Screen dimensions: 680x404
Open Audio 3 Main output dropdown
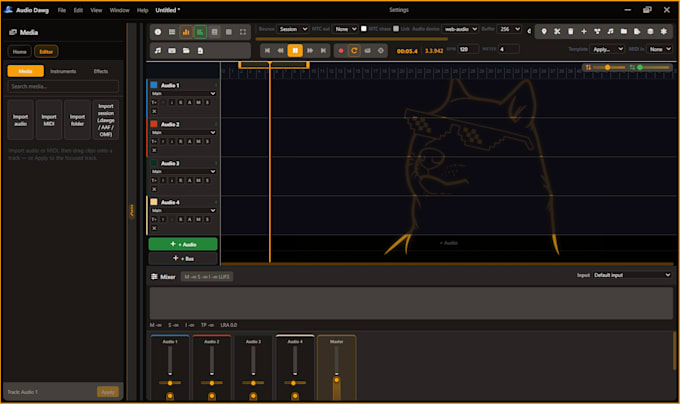pos(183,172)
